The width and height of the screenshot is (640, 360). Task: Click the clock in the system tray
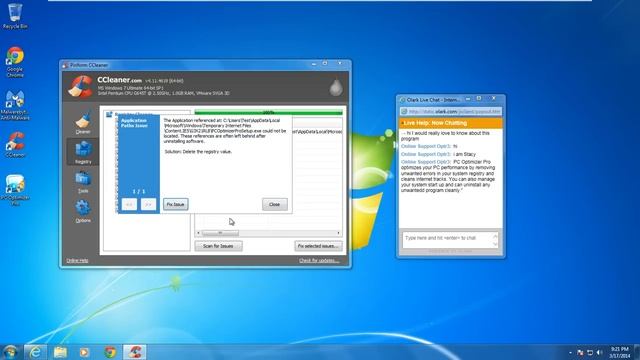pos(620,352)
